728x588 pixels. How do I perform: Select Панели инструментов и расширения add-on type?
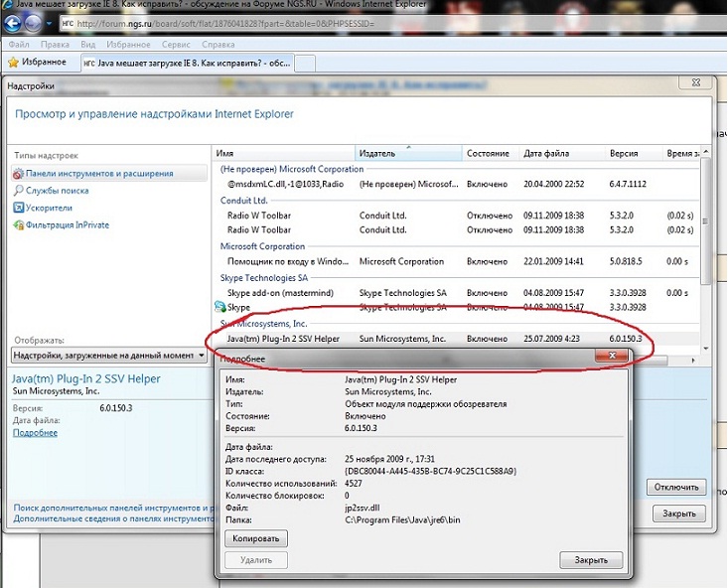[x=98, y=174]
